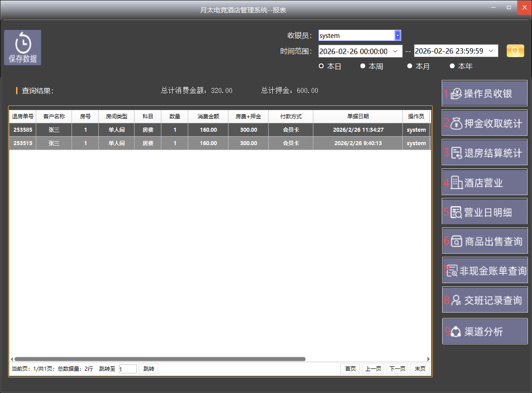Open 押金收取统计 deposit statistics
Image resolution: width=532 pixels, height=393 pixels.
(484, 123)
